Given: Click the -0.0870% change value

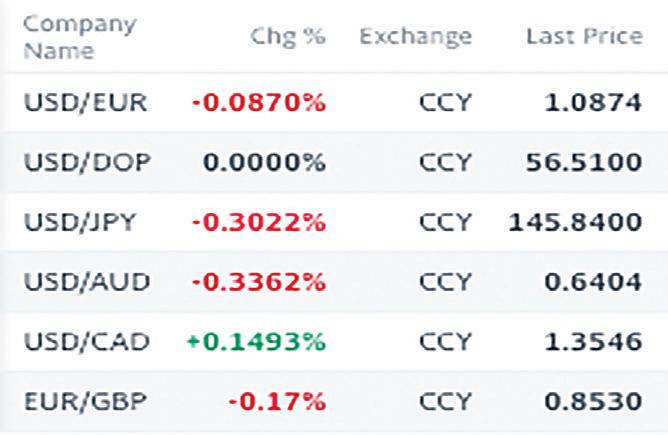Looking at the screenshot, I should [x=259, y=103].
